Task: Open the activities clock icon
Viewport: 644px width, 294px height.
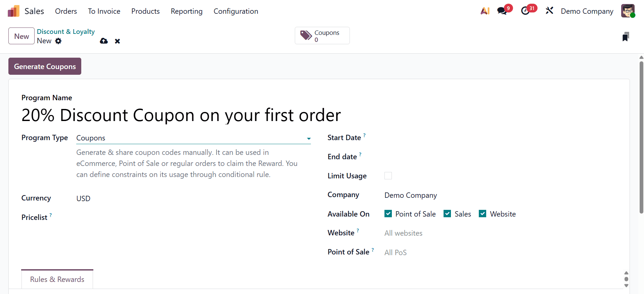Action: pos(525,11)
